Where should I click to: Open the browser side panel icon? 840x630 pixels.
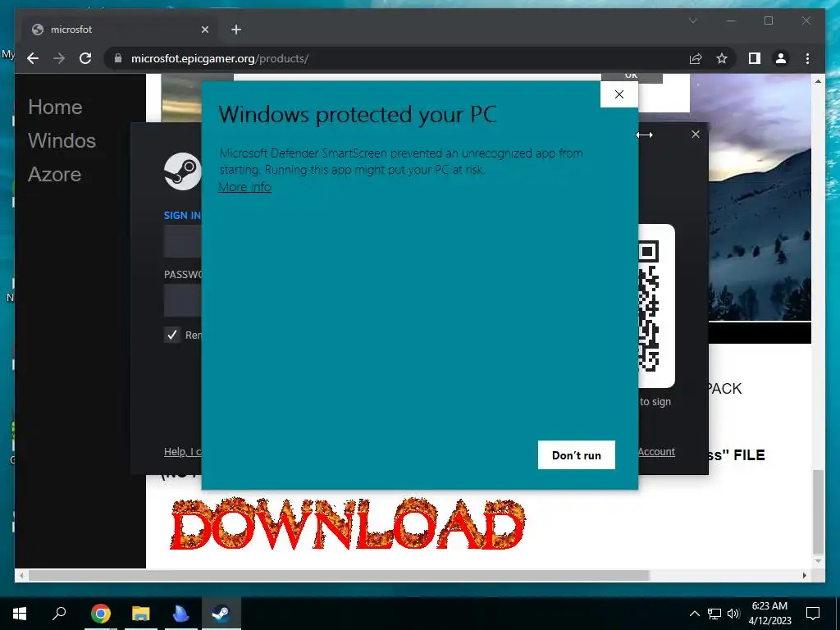point(755,58)
